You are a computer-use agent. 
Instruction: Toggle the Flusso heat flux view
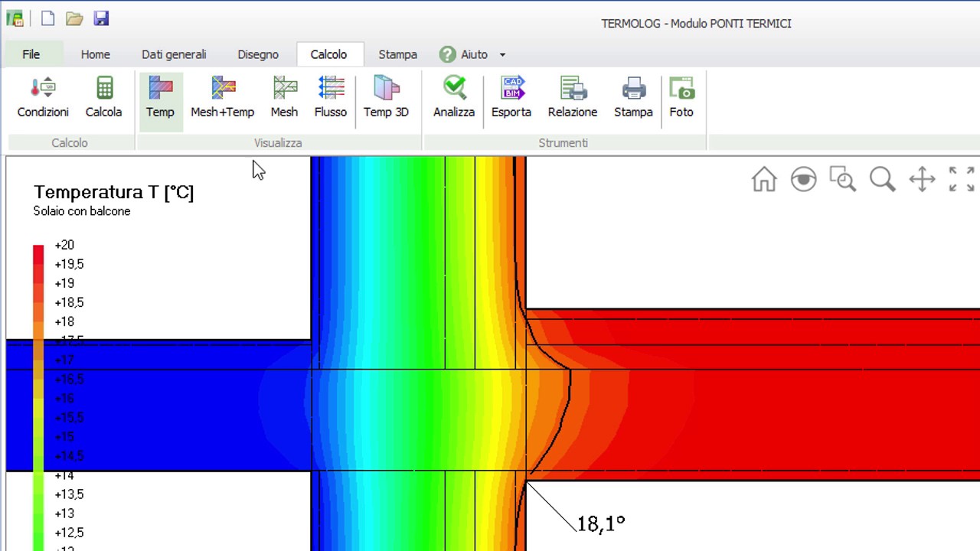(331, 97)
